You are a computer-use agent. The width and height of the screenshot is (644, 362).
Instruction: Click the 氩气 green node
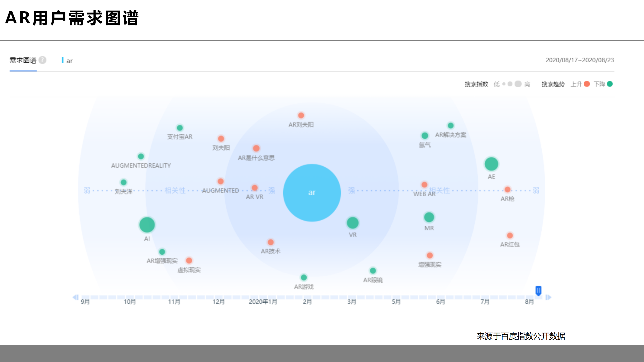pyautogui.click(x=425, y=136)
